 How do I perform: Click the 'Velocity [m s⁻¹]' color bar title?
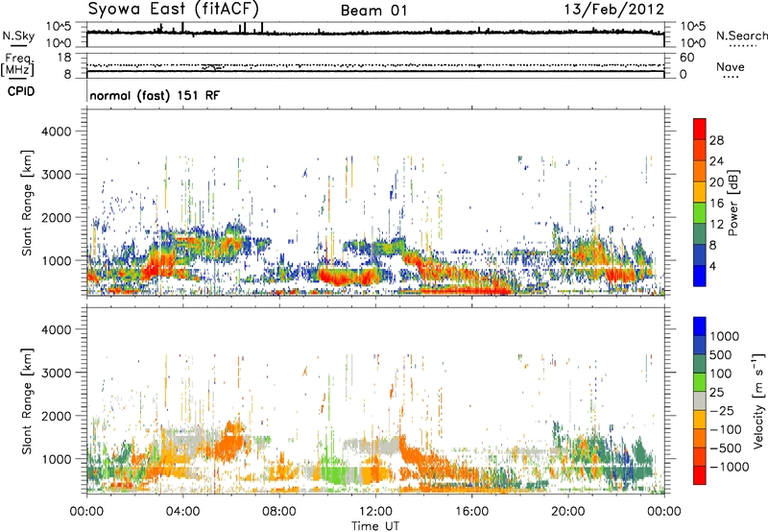[758, 400]
